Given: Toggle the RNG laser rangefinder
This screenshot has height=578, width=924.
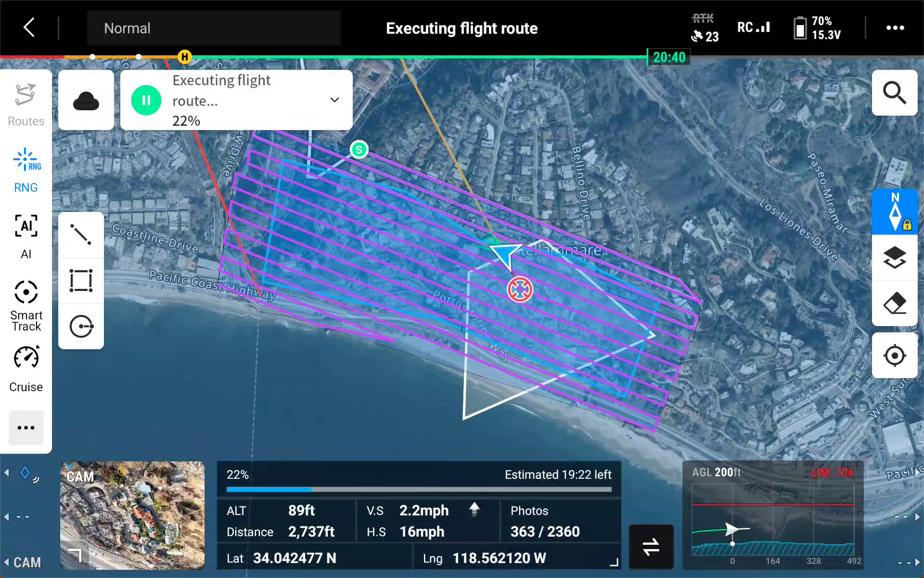Looking at the screenshot, I should (26, 170).
